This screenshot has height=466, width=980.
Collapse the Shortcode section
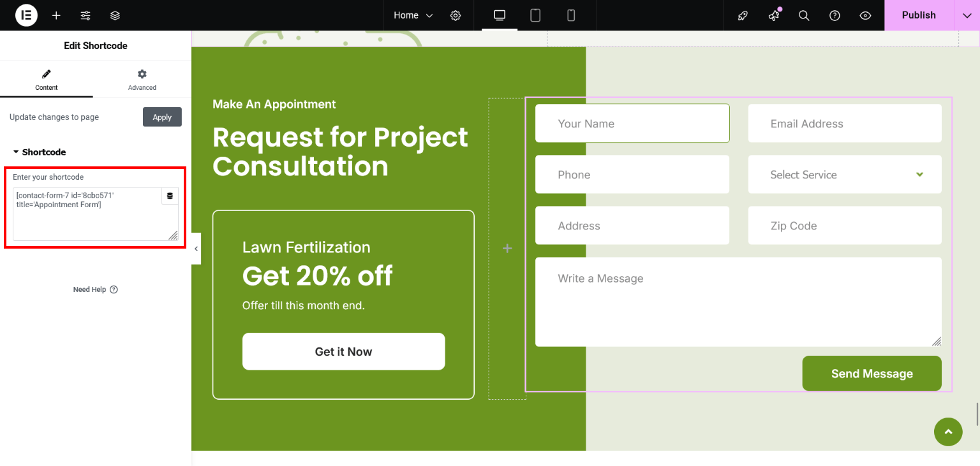(40, 152)
